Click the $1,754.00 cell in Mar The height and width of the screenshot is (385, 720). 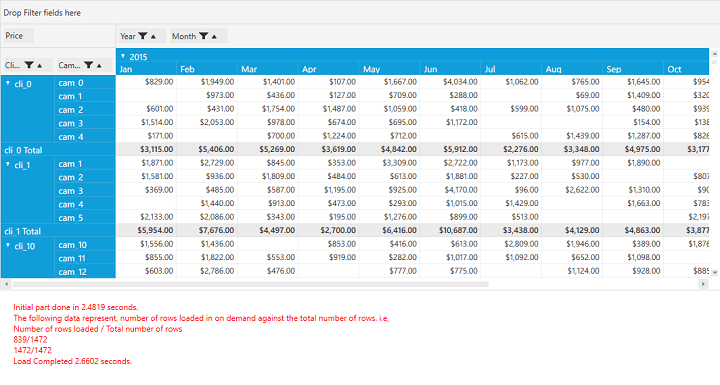268,109
